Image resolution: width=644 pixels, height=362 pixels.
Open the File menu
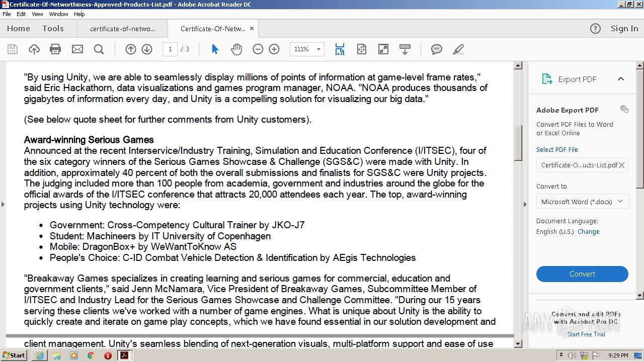pos(7,14)
